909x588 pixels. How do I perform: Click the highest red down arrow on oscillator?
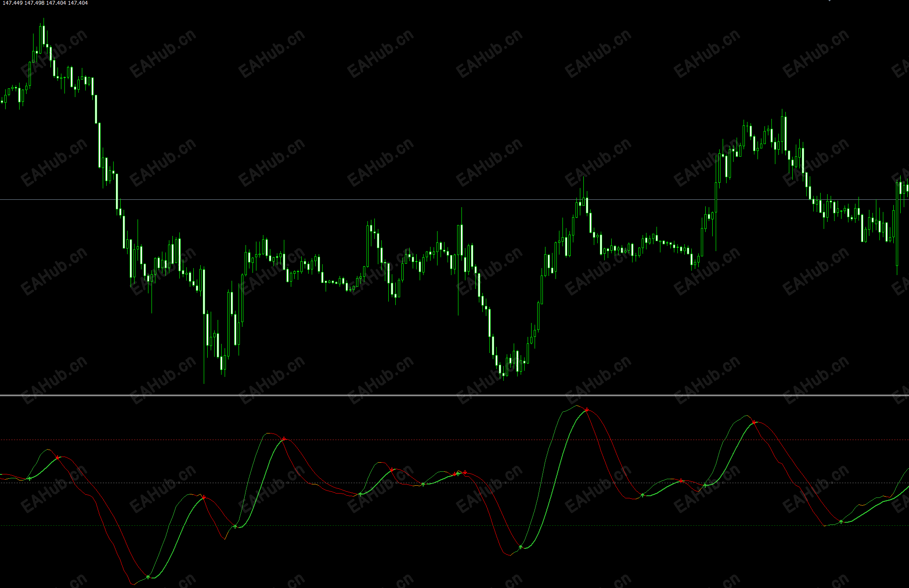[587, 410]
